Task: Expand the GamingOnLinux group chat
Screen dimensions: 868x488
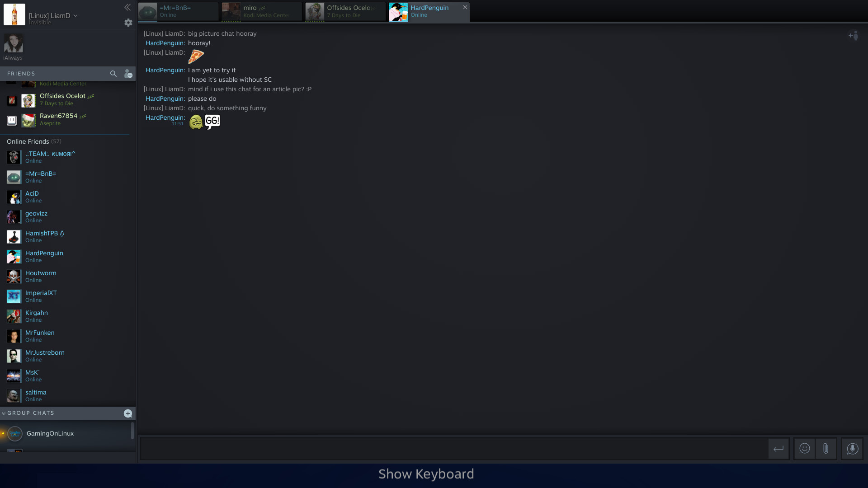Action: [x=50, y=433]
